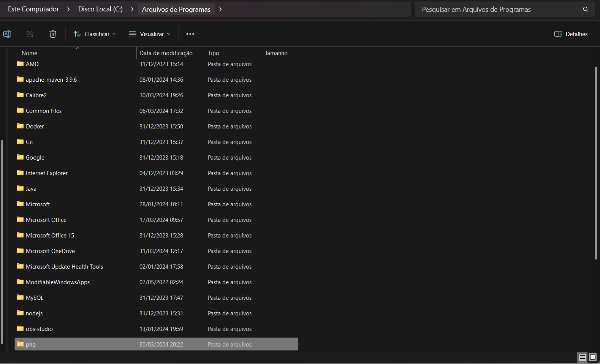This screenshot has width=600, height=364.
Task: Click Pasta de arquivos type in Git row
Action: [230, 142]
